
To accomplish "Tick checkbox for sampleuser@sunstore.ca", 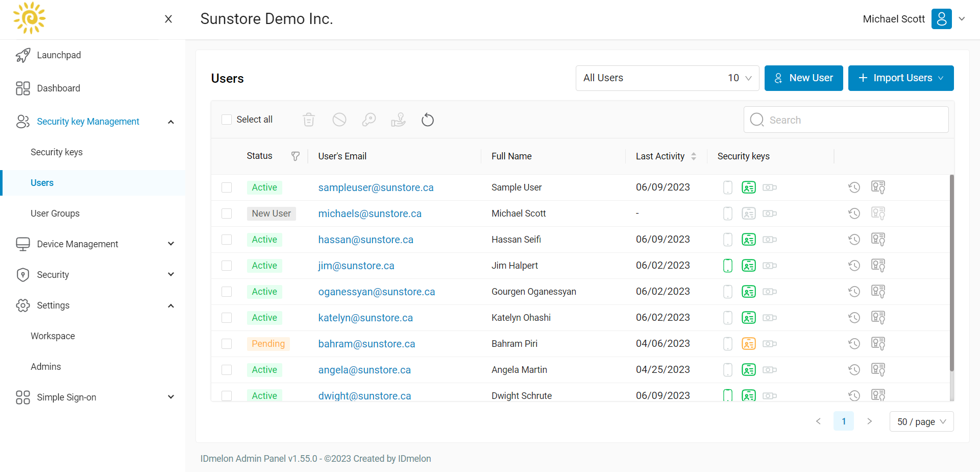I will coord(227,187).
